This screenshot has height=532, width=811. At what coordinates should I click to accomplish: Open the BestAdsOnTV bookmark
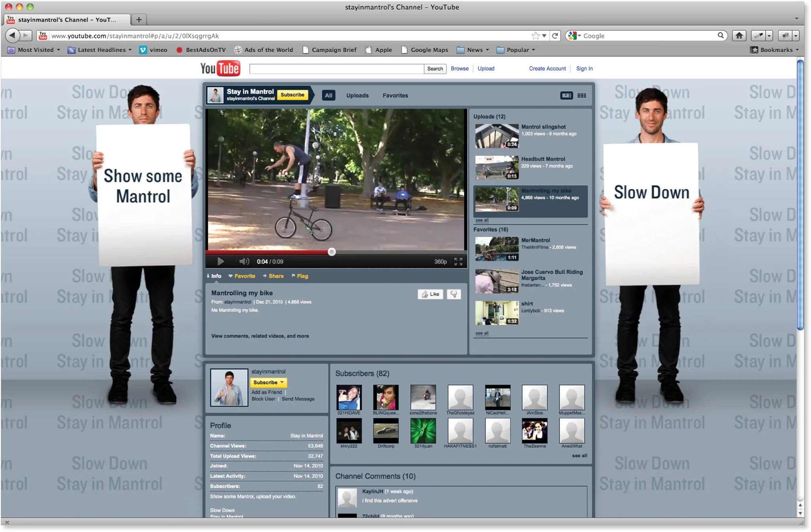pos(201,50)
